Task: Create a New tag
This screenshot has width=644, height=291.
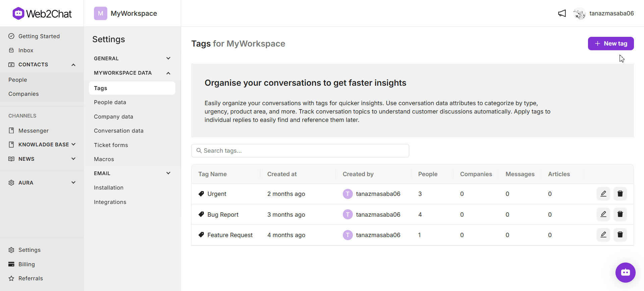Action: 610,44
